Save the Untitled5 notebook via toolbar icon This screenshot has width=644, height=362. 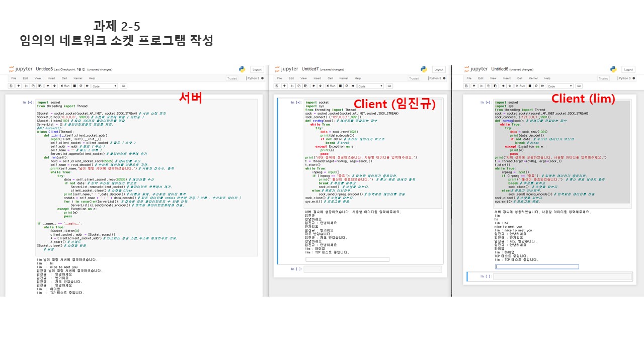11,86
